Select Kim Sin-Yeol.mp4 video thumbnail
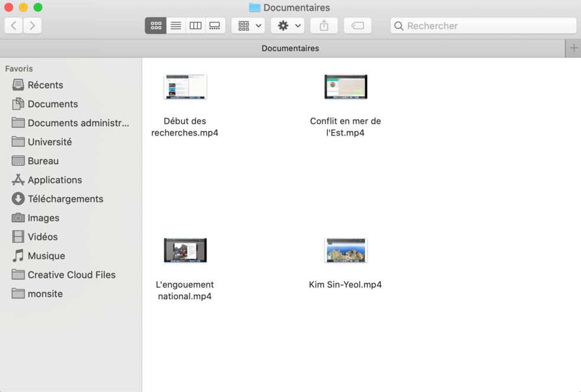This screenshot has height=392, width=581. tap(346, 250)
